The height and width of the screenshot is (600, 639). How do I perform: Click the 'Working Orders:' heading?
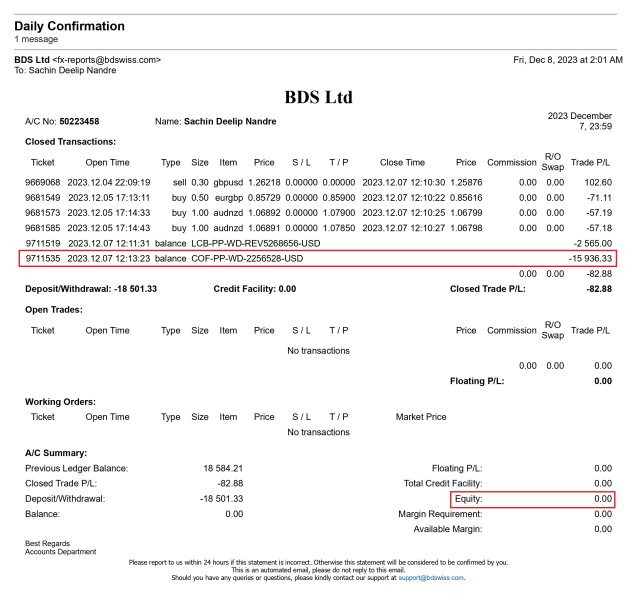click(x=60, y=402)
